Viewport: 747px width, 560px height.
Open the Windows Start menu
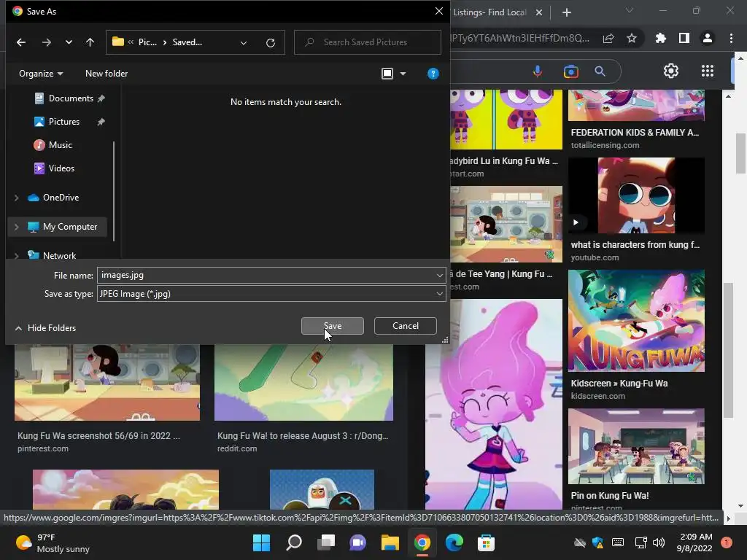pos(262,542)
